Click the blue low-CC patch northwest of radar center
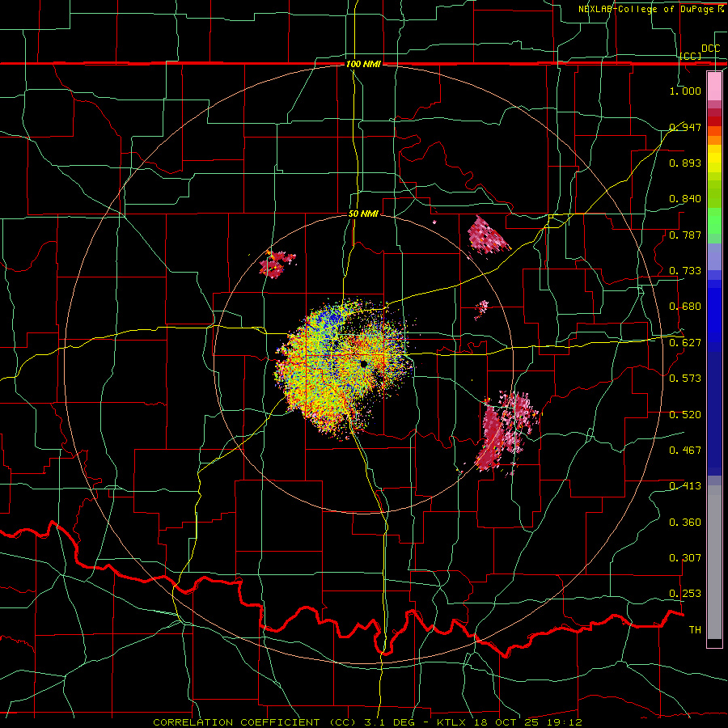Image resolution: width=728 pixels, height=728 pixels. pyautogui.click(x=331, y=318)
